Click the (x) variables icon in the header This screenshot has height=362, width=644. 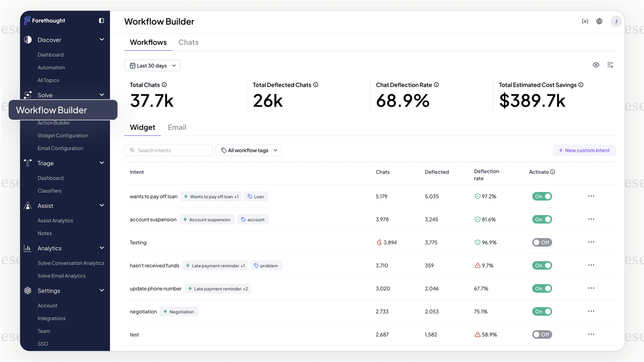pyautogui.click(x=585, y=21)
